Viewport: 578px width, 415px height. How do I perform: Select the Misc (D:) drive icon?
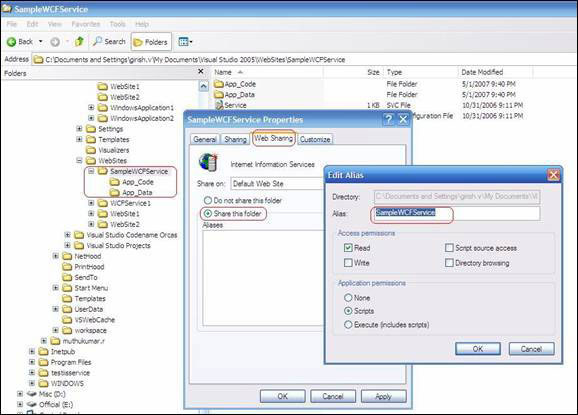click(x=32, y=394)
